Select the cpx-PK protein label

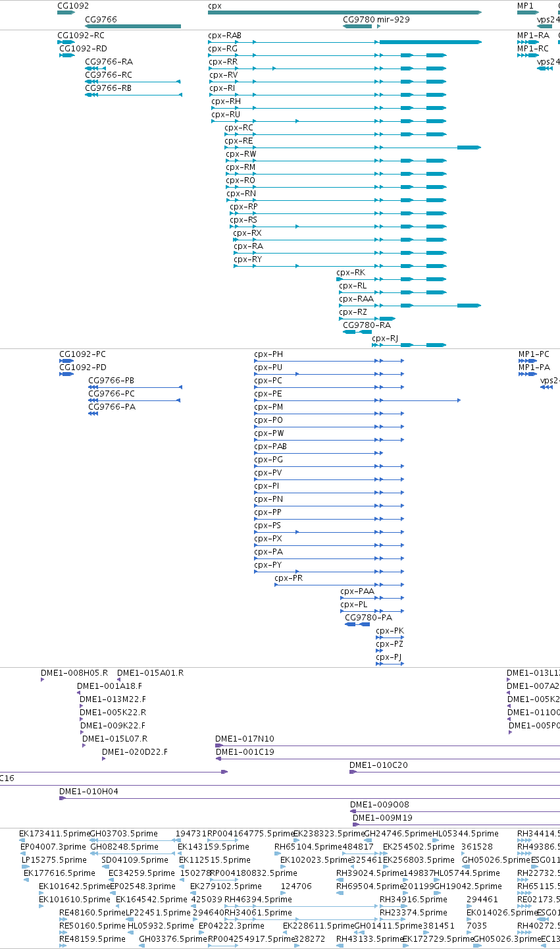390,631
